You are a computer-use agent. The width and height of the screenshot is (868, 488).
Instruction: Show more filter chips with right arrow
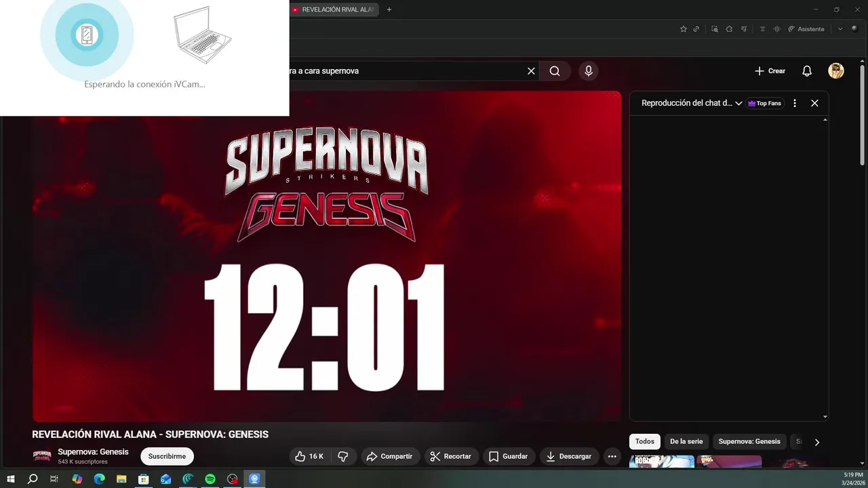[816, 442]
